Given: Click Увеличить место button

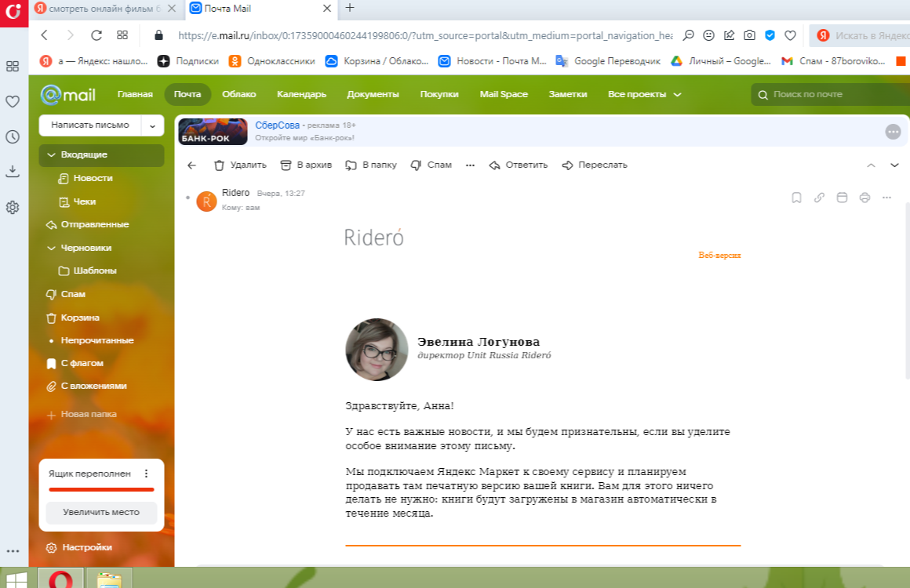Looking at the screenshot, I should point(101,512).
